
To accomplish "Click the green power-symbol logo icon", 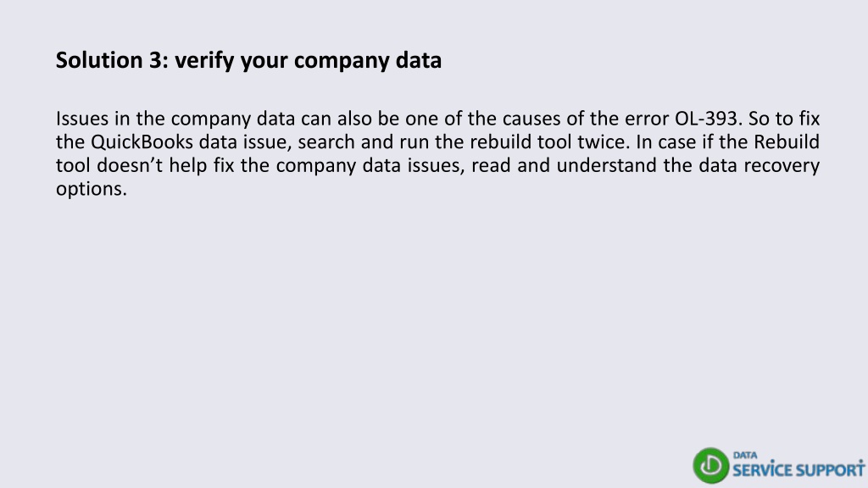I will point(711,465).
